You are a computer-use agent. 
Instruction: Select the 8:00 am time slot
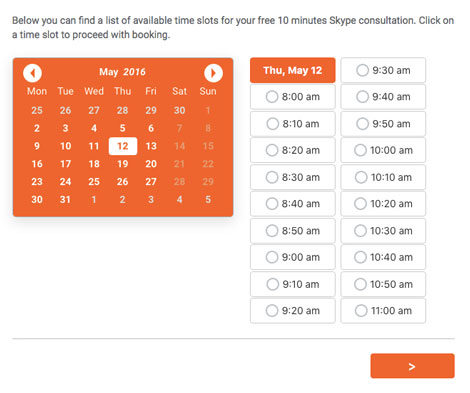[x=293, y=97]
